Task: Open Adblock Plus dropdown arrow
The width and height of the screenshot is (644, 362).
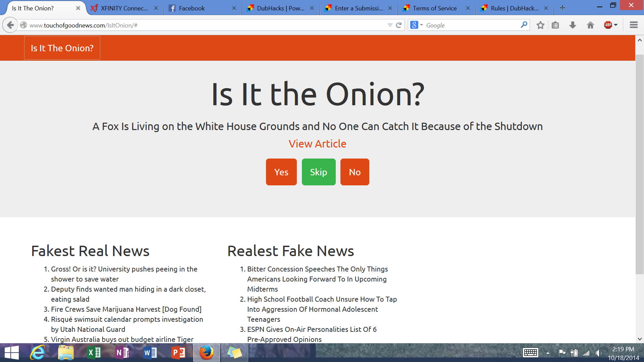Action: pos(616,25)
